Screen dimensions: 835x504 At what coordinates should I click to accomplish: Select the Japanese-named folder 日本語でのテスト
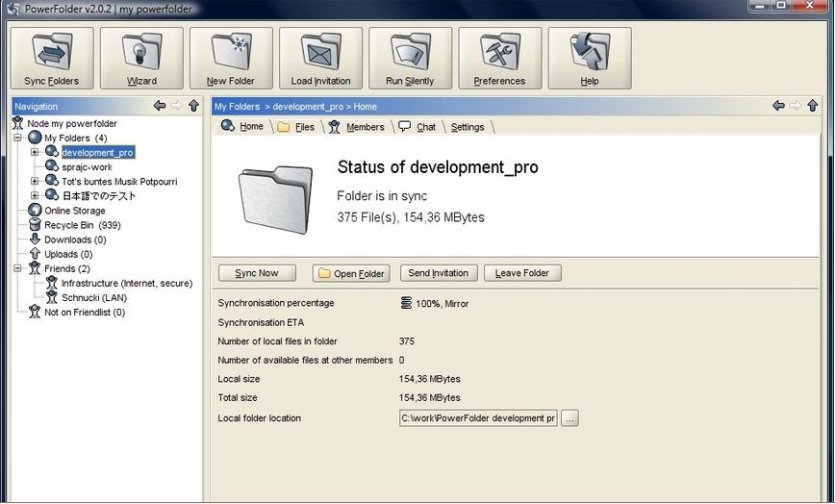[x=99, y=196]
